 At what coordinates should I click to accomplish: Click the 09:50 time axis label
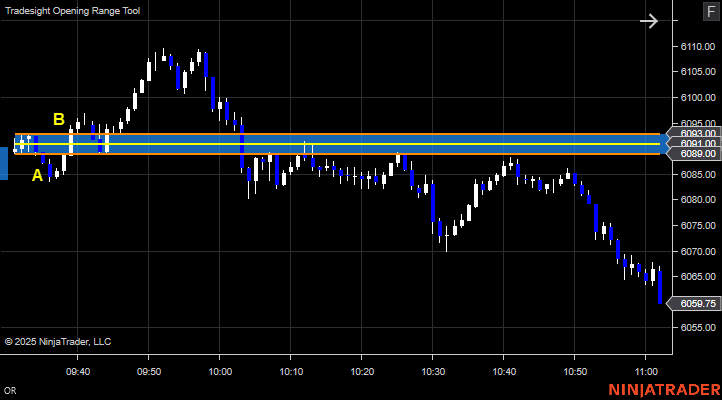click(x=149, y=371)
